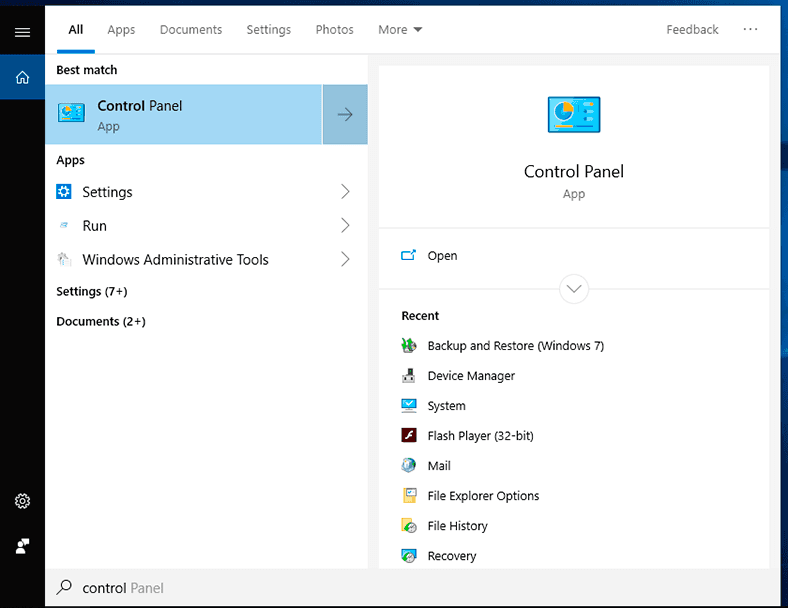Open the three-dots options menu

click(x=750, y=29)
